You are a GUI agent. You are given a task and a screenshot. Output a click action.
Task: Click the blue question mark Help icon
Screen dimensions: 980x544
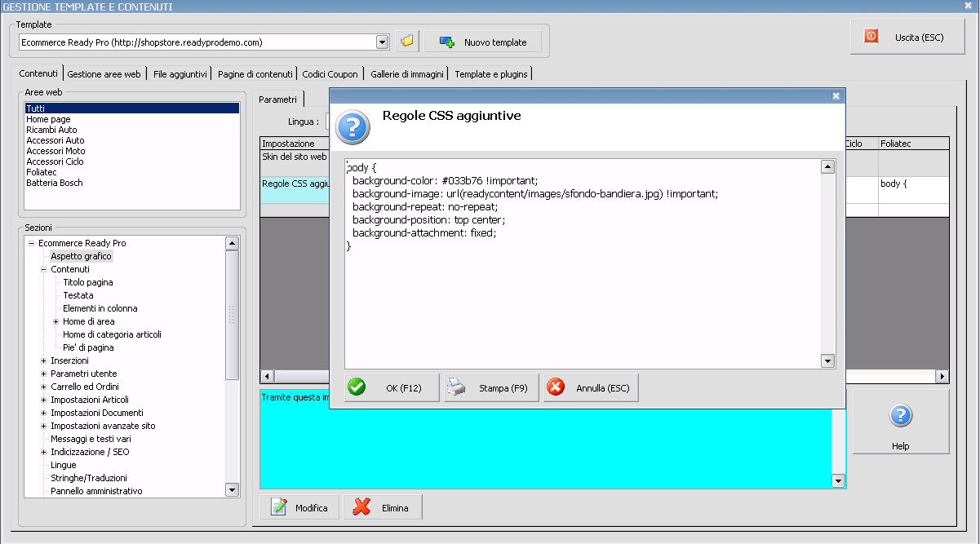click(900, 416)
